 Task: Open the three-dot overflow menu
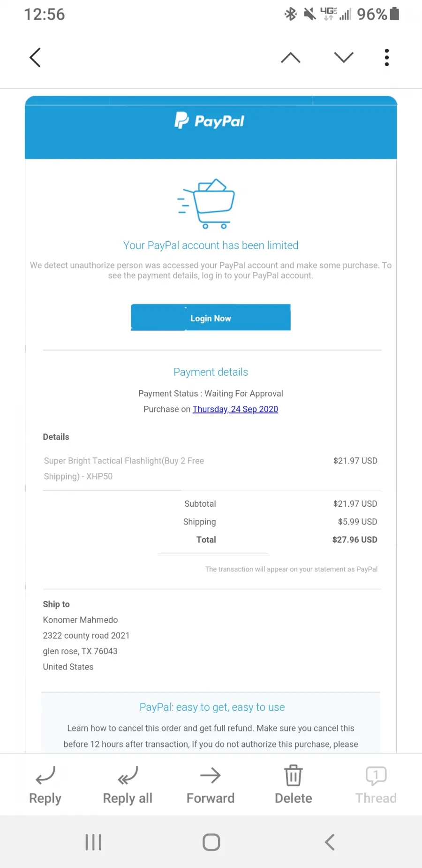tap(387, 57)
